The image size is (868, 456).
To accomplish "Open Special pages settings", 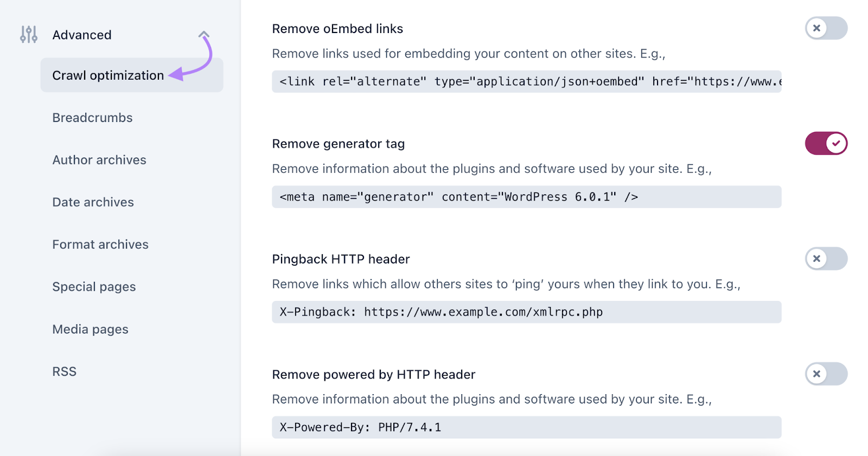I will 94,287.
